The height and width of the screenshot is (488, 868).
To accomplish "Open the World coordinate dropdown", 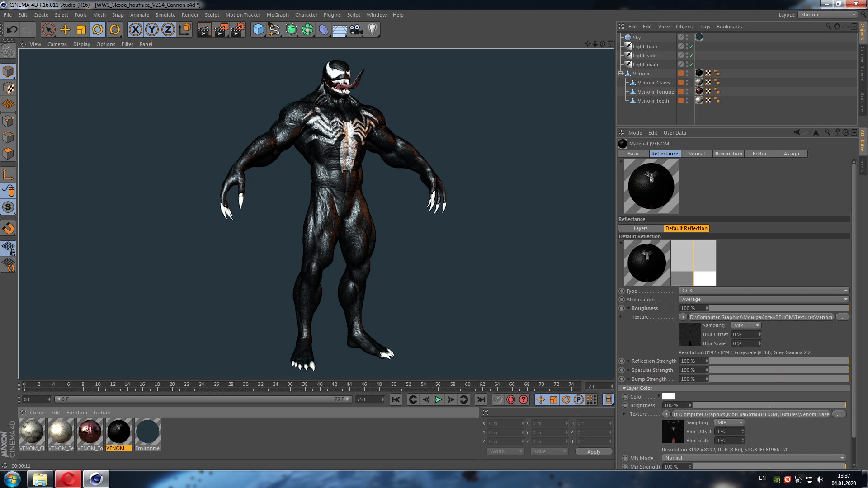I will coord(505,452).
